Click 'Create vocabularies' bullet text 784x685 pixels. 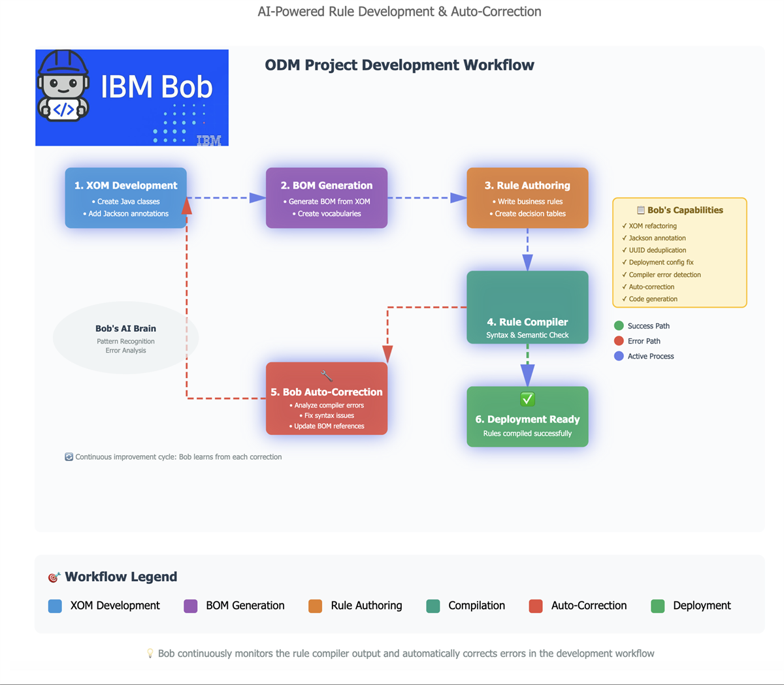pos(329,214)
